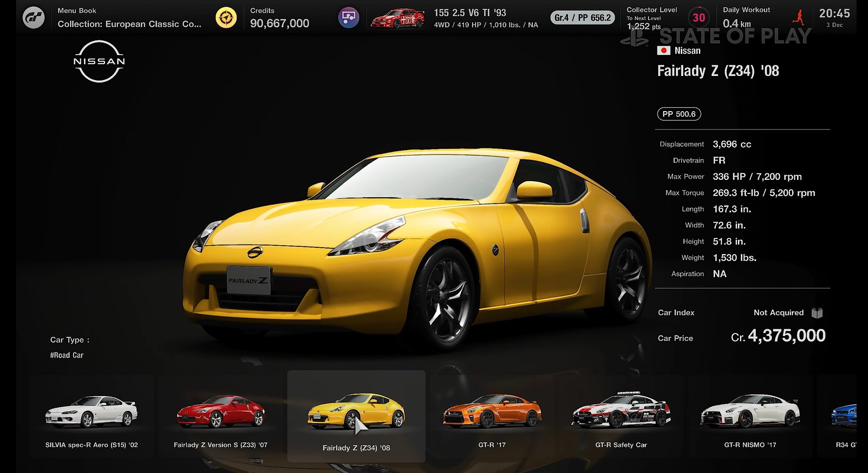The height and width of the screenshot is (473, 868).
Task: Click the yellow Menu Book target icon
Action: [x=226, y=18]
